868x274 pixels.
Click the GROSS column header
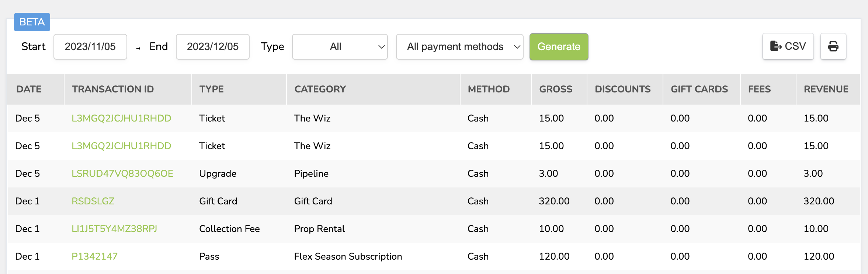click(555, 89)
